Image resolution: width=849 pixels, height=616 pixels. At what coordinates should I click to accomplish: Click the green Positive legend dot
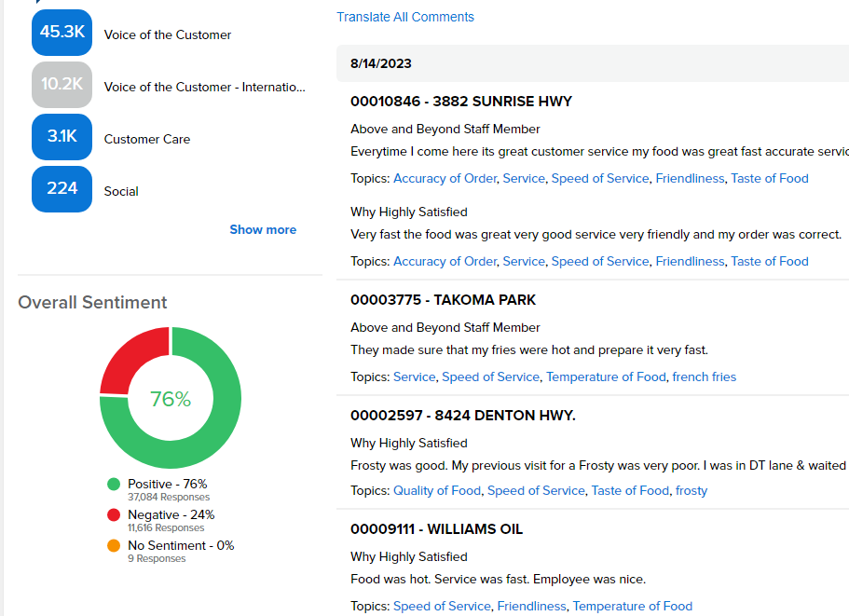pos(114,484)
